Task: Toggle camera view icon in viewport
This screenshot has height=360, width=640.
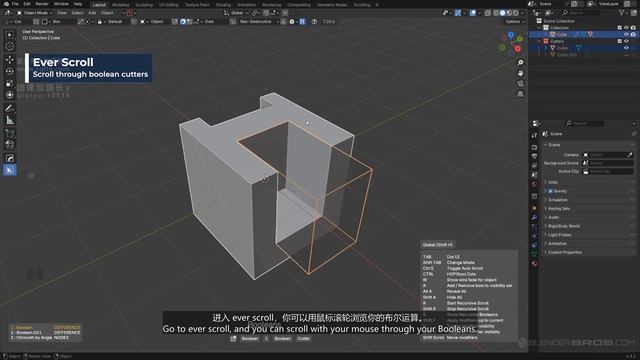Action: coord(520,83)
